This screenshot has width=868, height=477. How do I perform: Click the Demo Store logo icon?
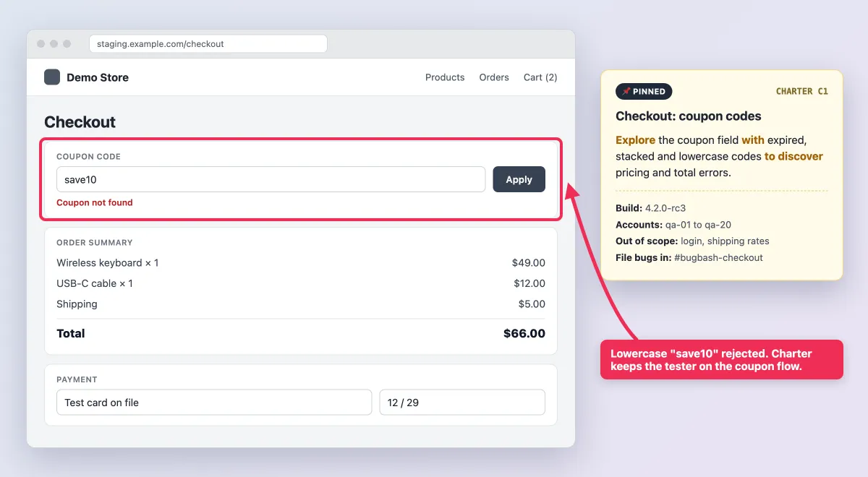coord(52,77)
